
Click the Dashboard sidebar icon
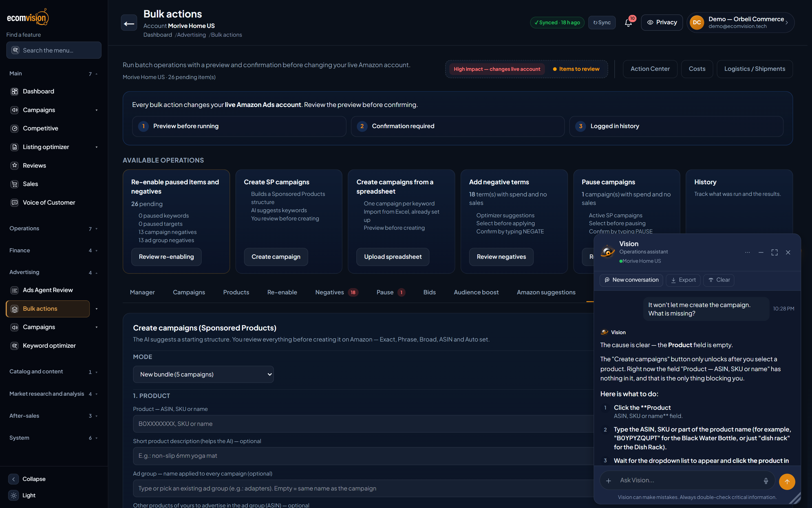(x=14, y=91)
